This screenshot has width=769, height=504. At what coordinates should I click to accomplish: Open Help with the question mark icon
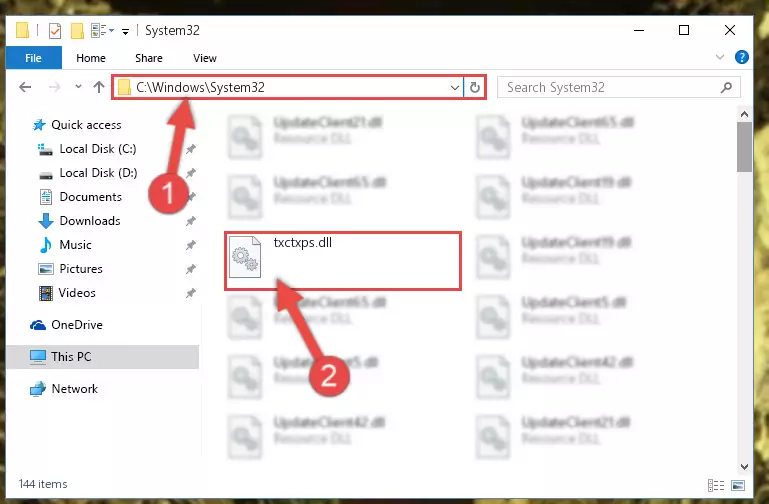(x=742, y=57)
